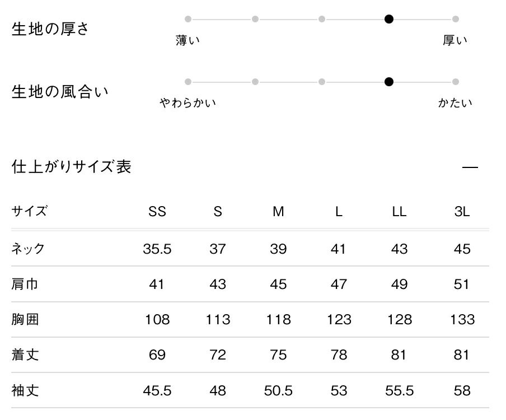Select the middle dot on 生地の厚さ scale
The image size is (506, 420).
pos(322,19)
